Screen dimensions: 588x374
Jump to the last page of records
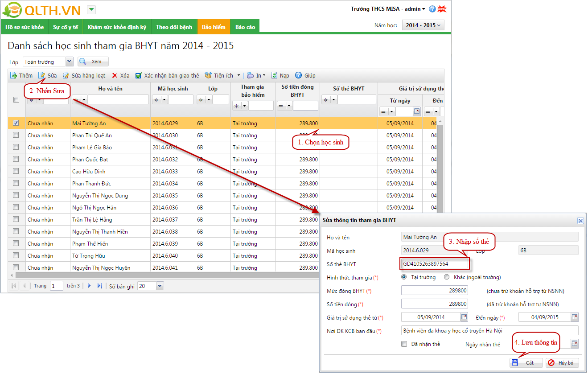coord(99,286)
